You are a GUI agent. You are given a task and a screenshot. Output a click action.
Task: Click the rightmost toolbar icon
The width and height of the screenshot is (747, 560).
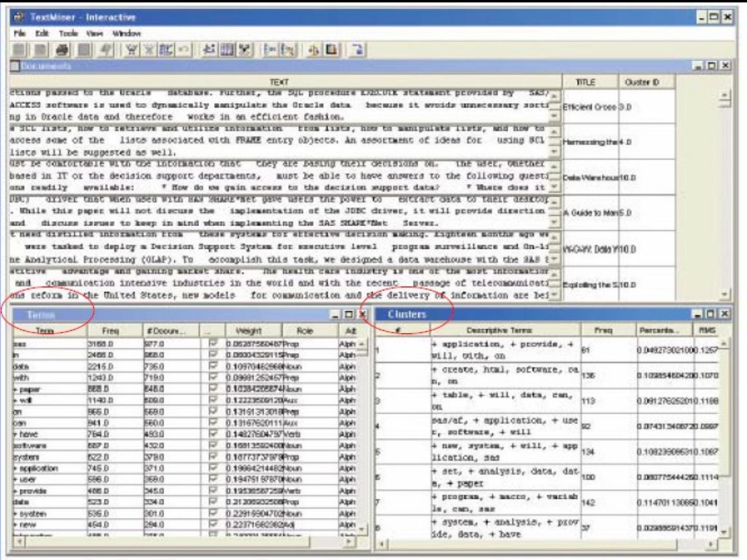point(357,50)
